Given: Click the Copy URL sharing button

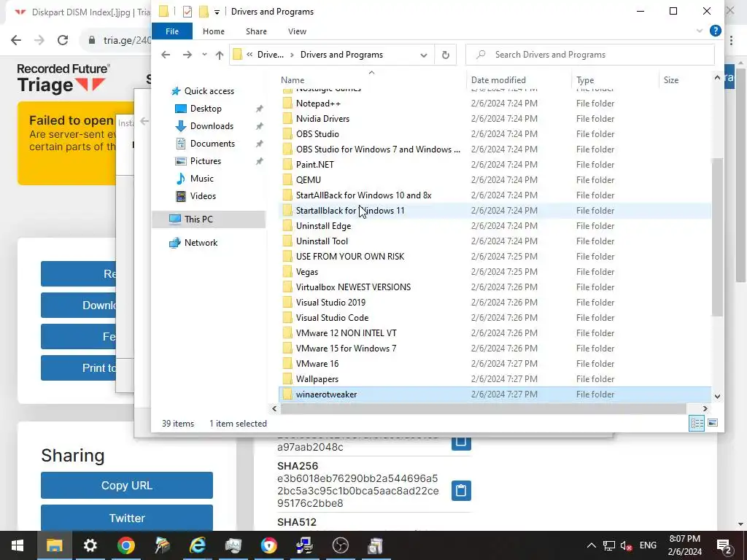Looking at the screenshot, I should click(127, 485).
